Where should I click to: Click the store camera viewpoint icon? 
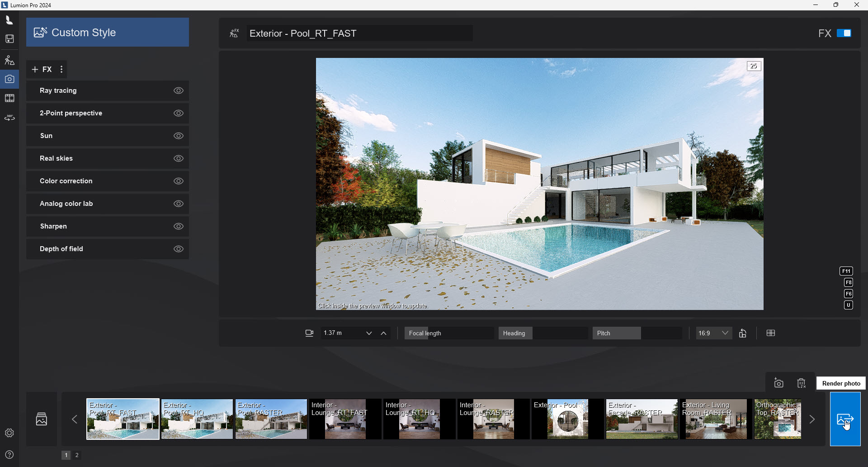[x=778, y=383]
